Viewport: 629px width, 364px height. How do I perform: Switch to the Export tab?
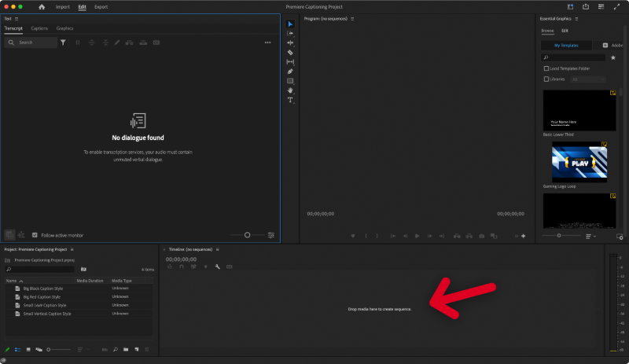pos(101,7)
